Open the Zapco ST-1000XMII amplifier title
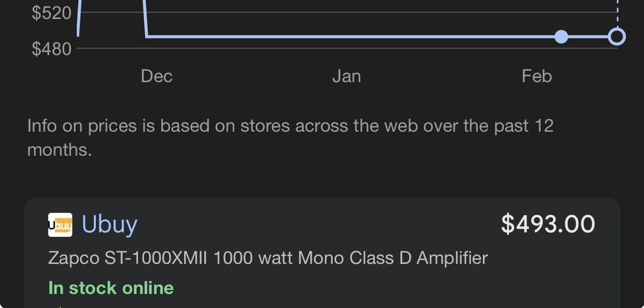644x308 pixels. pyautogui.click(x=268, y=258)
